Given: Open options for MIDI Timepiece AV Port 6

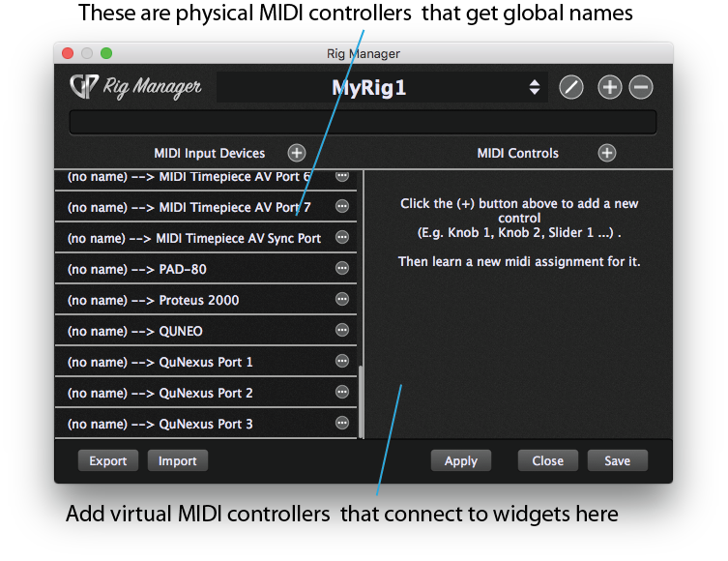Looking at the screenshot, I should point(342,176).
